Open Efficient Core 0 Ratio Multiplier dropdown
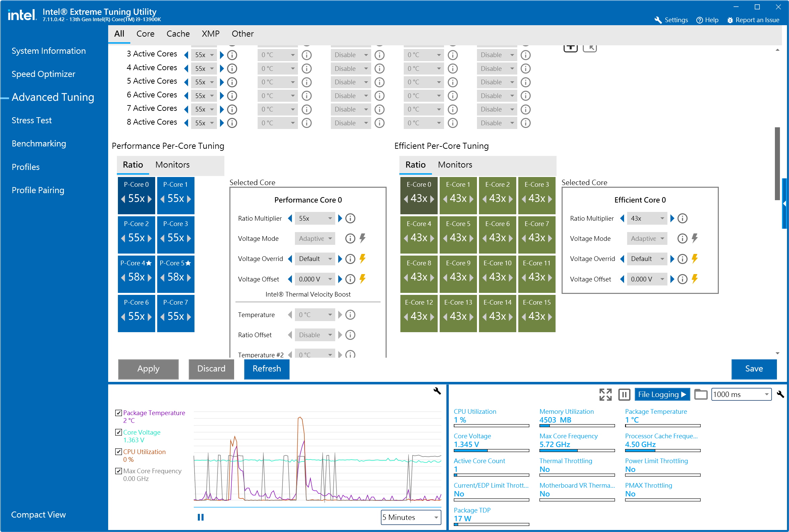 pos(647,218)
